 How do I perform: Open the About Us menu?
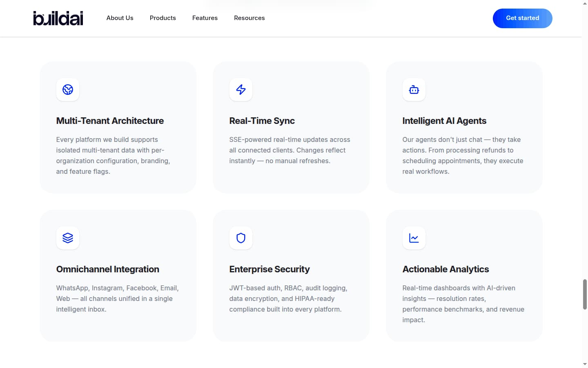[x=120, y=18]
